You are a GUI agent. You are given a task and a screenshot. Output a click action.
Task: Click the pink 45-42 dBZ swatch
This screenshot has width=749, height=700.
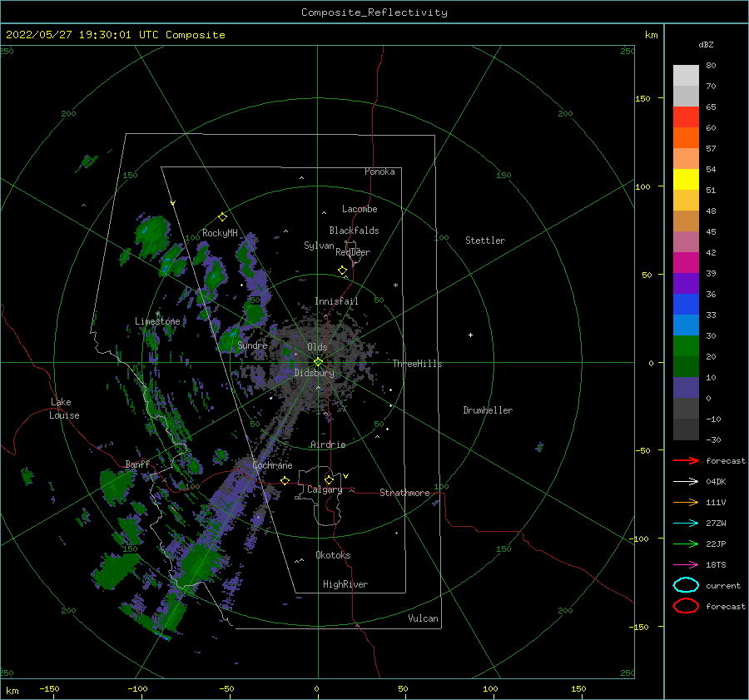click(686, 241)
